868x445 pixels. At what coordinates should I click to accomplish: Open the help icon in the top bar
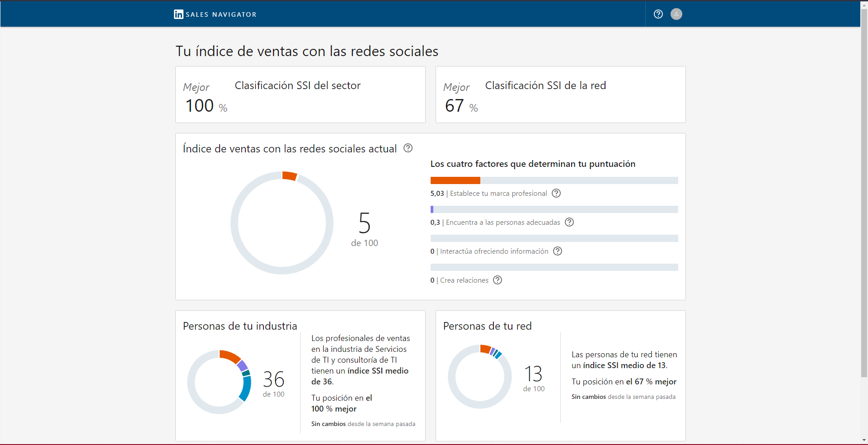click(x=658, y=14)
